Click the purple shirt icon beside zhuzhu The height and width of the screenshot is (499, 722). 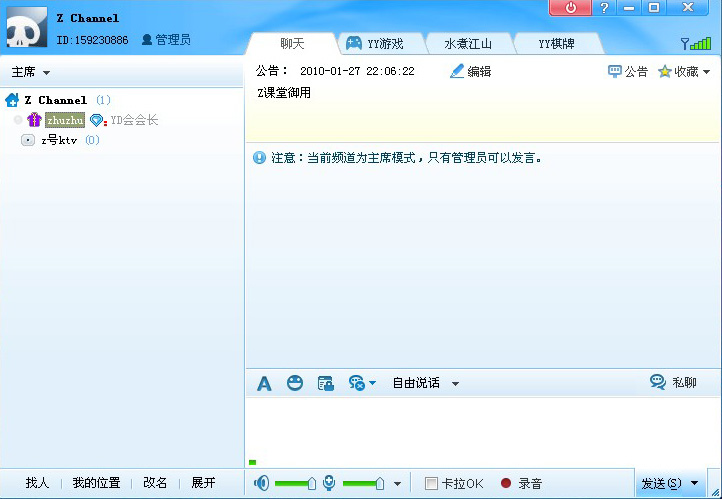pos(34,120)
